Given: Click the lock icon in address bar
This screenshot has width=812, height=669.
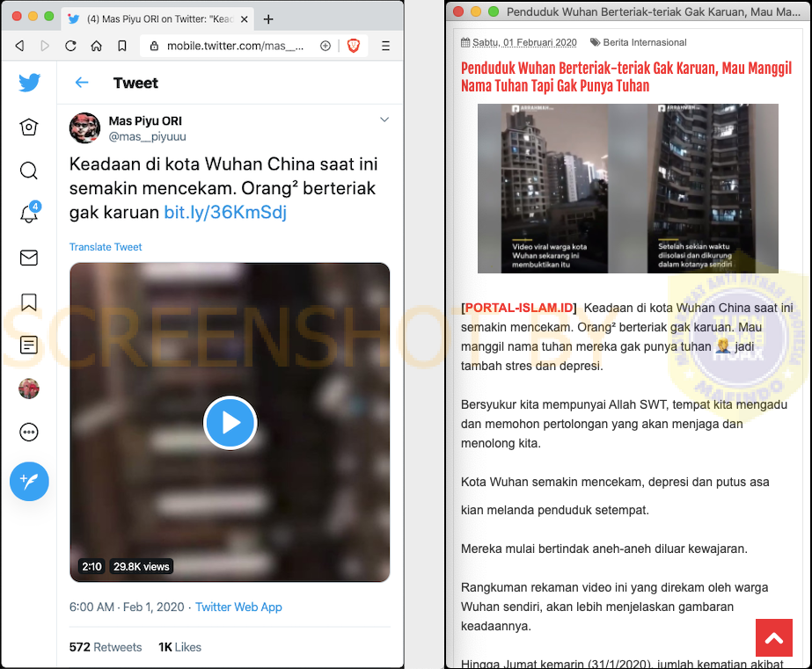Looking at the screenshot, I should tap(154, 46).
